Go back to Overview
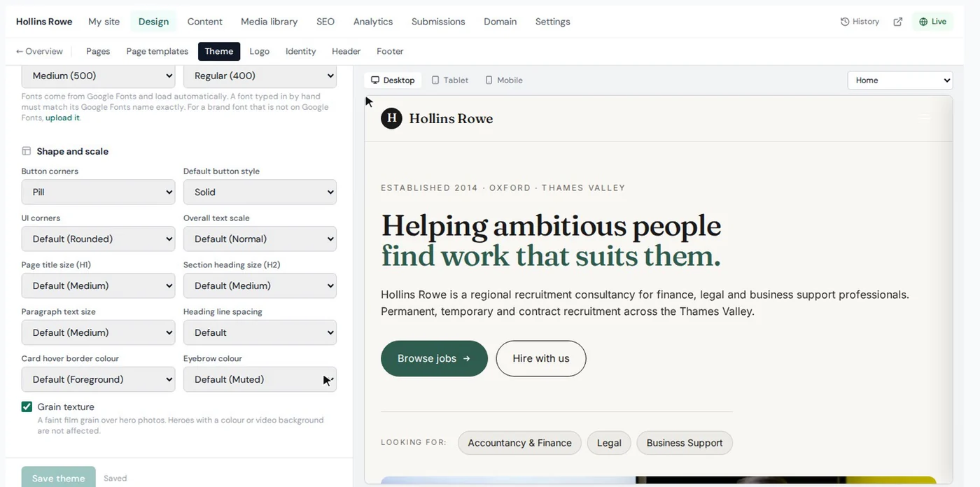This screenshot has width=980, height=487. click(39, 51)
